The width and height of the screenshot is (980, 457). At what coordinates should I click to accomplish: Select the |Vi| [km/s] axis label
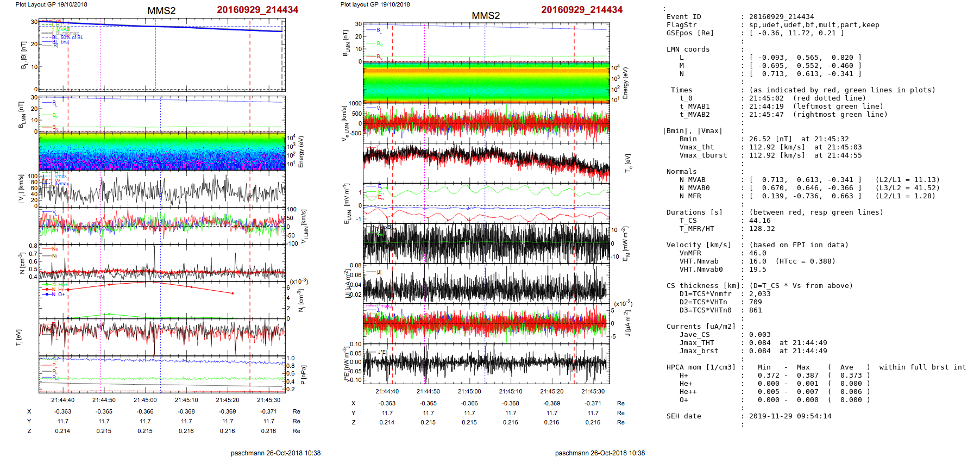(x=21, y=189)
